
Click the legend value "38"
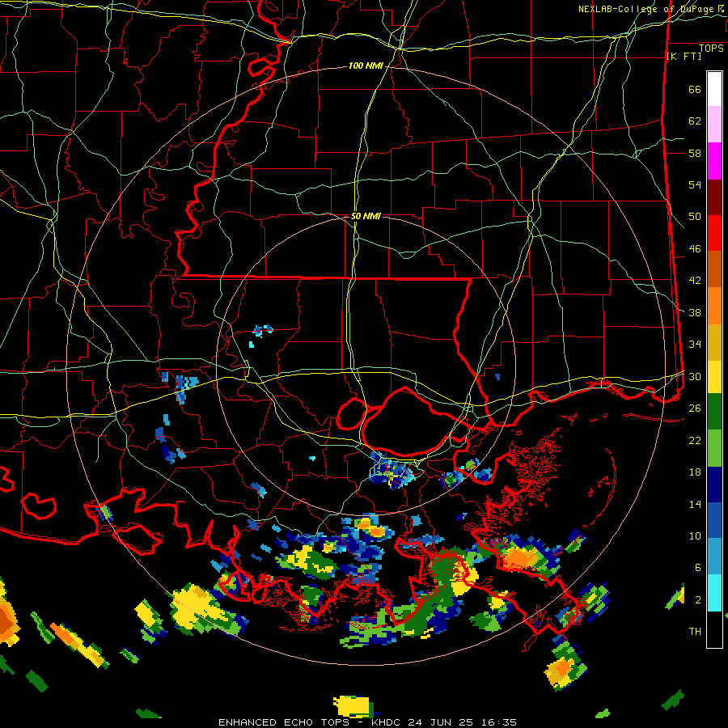pos(695,313)
